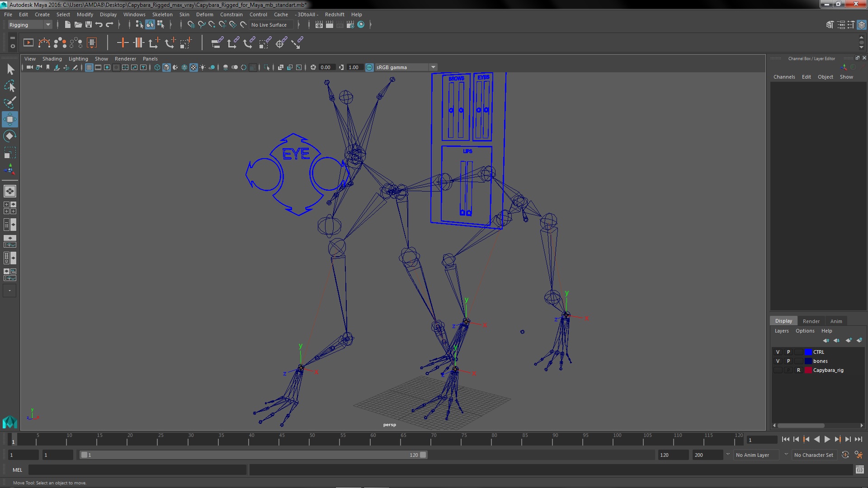The width and height of the screenshot is (868, 488).
Task: Click the Save Scene icon
Action: [x=89, y=24]
